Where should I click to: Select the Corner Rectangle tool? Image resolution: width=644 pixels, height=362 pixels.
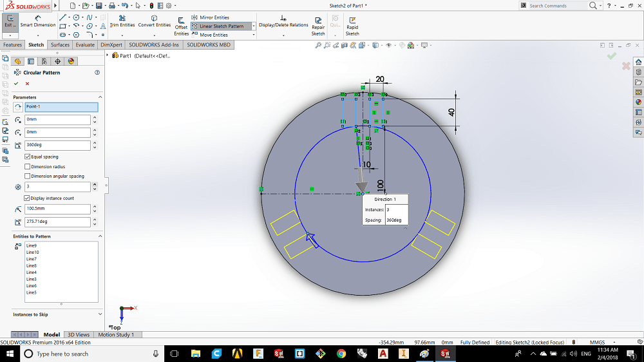coord(62,26)
